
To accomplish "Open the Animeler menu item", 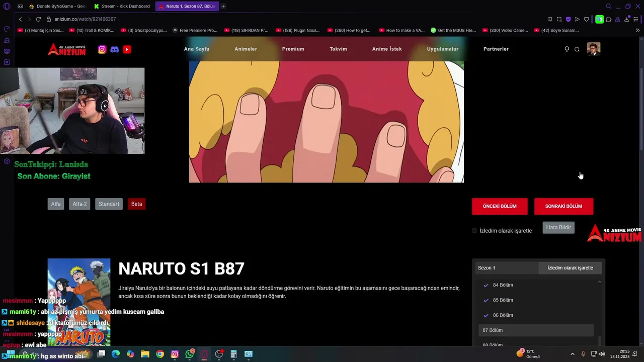I will [246, 49].
